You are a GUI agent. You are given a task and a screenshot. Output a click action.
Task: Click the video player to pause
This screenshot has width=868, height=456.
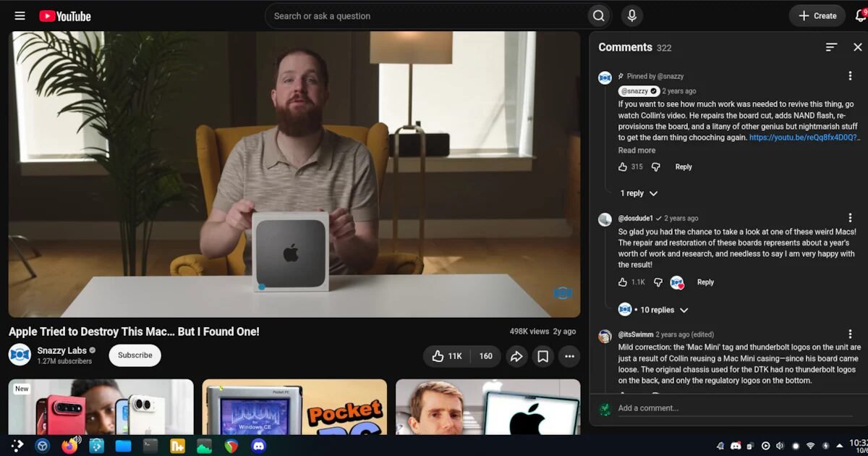(294, 174)
